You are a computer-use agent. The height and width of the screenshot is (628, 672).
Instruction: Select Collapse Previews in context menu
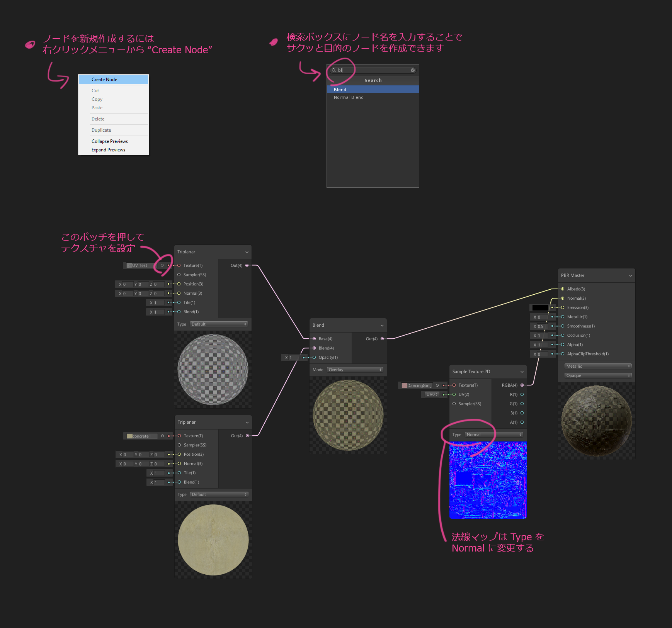click(110, 141)
